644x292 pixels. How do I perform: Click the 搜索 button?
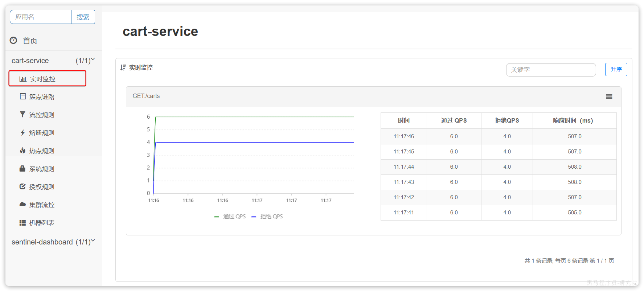tap(83, 17)
